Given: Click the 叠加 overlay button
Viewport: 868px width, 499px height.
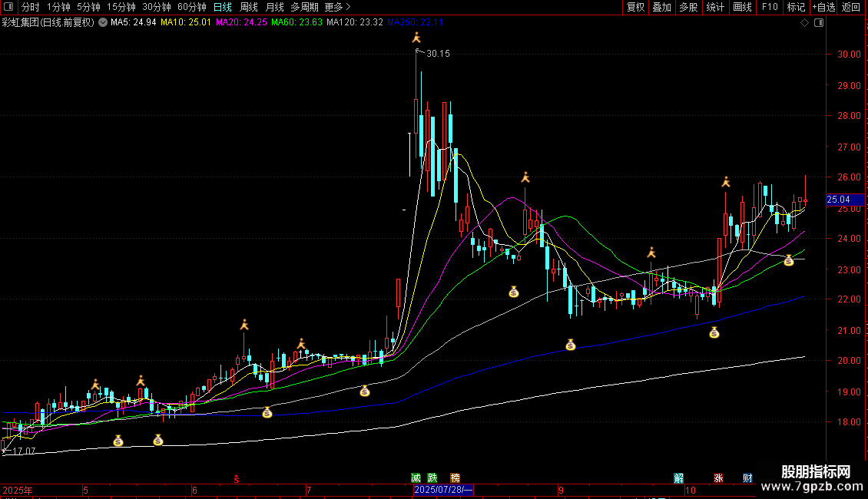Looking at the screenshot, I should point(661,7).
